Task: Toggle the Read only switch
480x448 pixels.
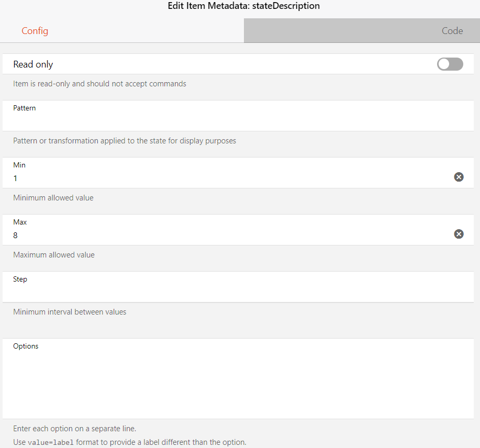Action: pyautogui.click(x=450, y=64)
